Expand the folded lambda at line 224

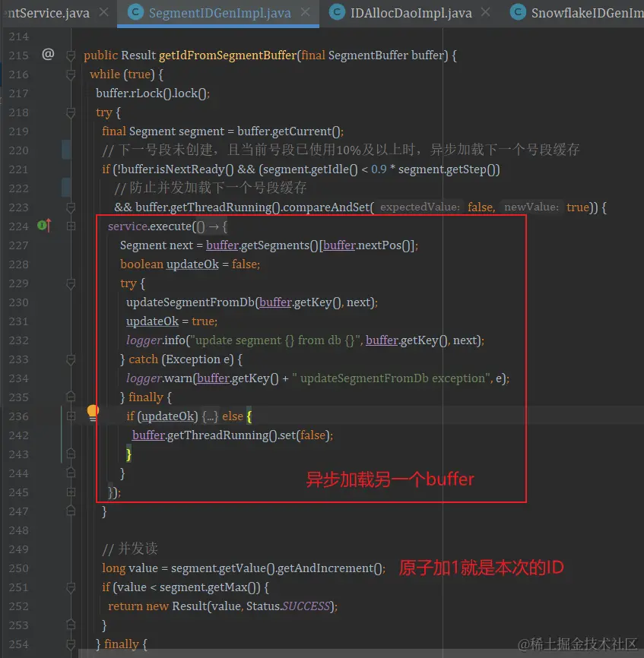click(x=71, y=226)
